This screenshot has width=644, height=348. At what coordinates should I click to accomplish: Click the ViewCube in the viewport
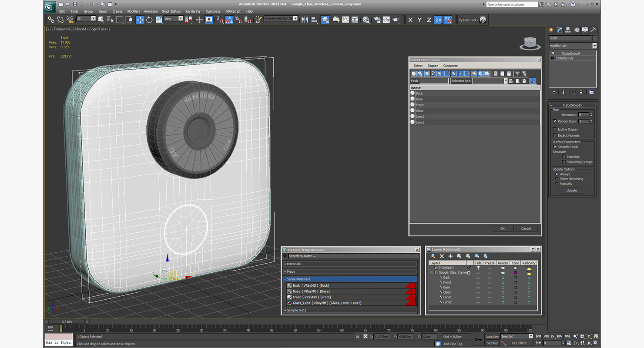pyautogui.click(x=530, y=43)
